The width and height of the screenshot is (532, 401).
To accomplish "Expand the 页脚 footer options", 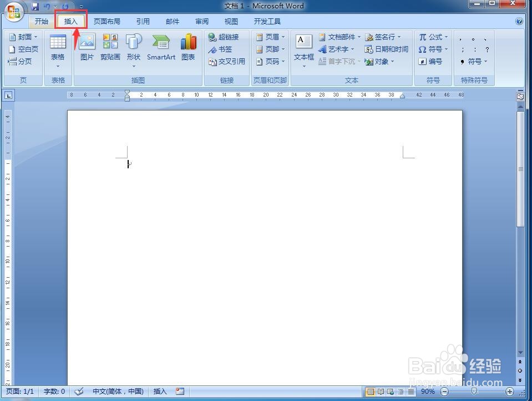I will (x=270, y=49).
